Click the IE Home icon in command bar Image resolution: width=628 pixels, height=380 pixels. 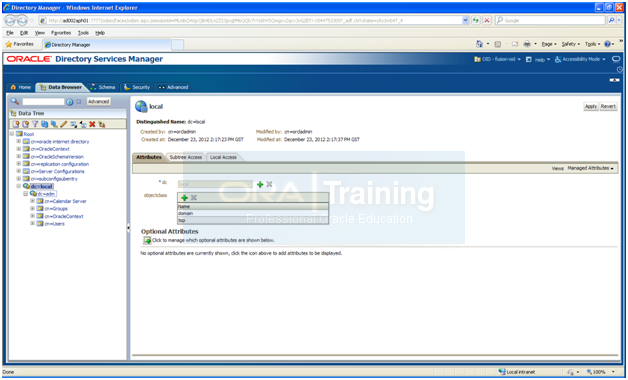click(479, 44)
